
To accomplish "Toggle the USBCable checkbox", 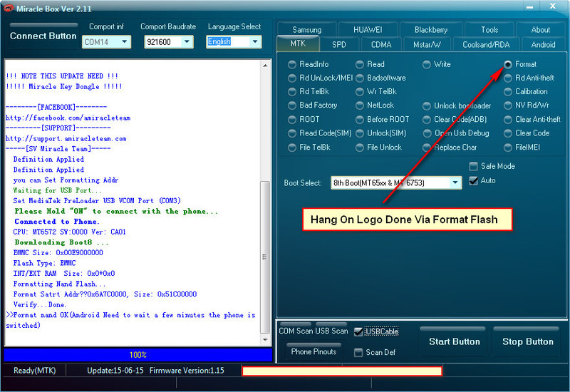I will pos(358,331).
